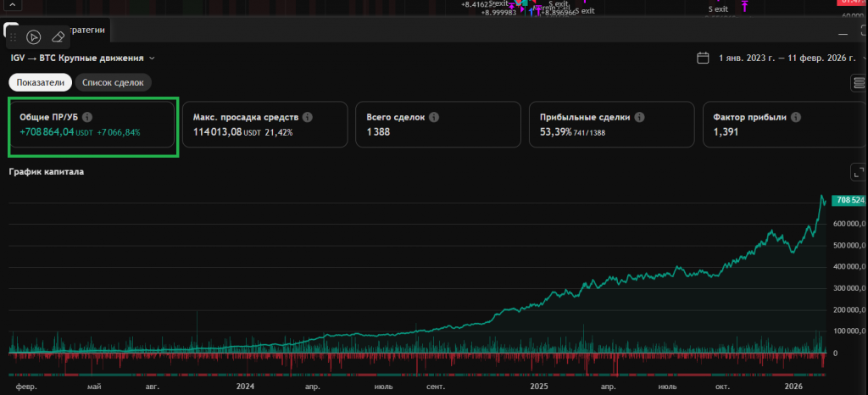Expand the equity chart to fullscreen

(857, 172)
